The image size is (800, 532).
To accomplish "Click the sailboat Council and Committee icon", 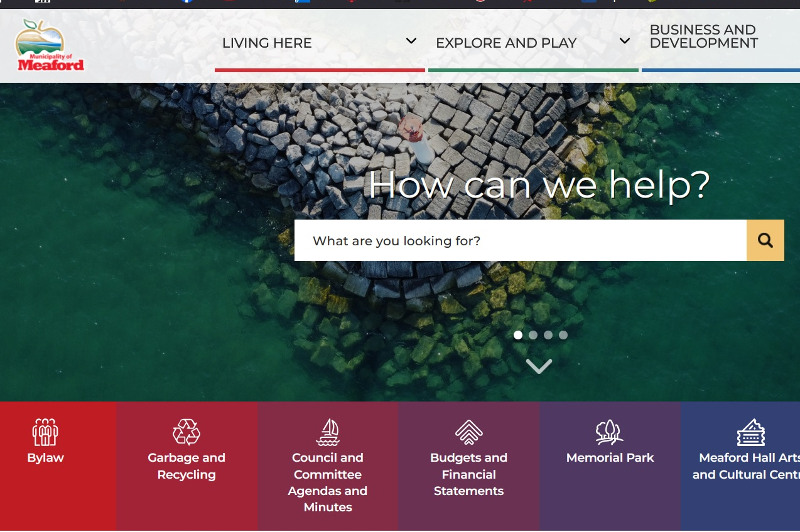I will 328,432.
